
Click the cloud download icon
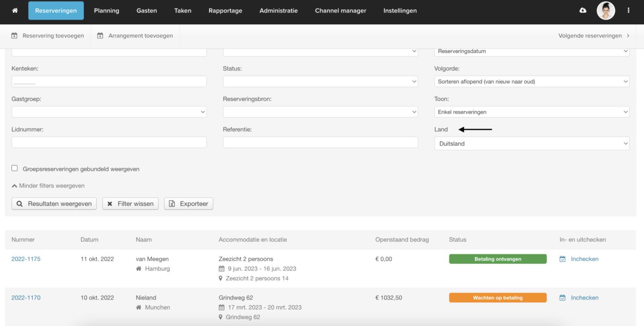[x=583, y=11]
